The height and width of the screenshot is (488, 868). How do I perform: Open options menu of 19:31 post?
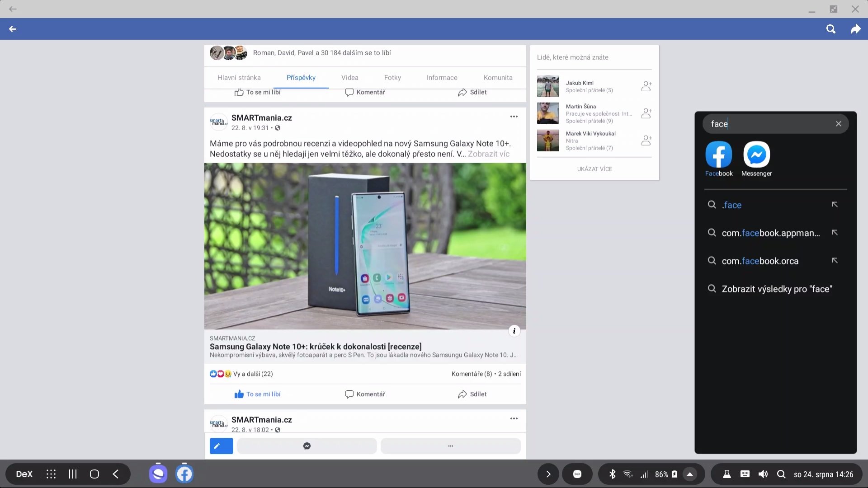tap(514, 117)
